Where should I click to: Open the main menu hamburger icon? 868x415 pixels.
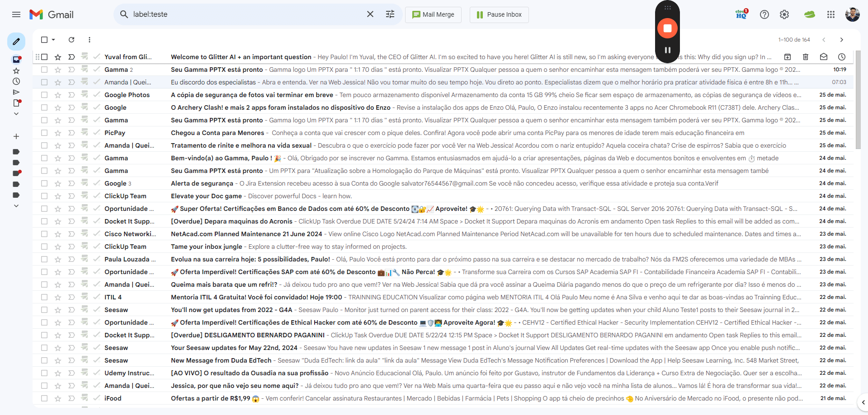16,14
